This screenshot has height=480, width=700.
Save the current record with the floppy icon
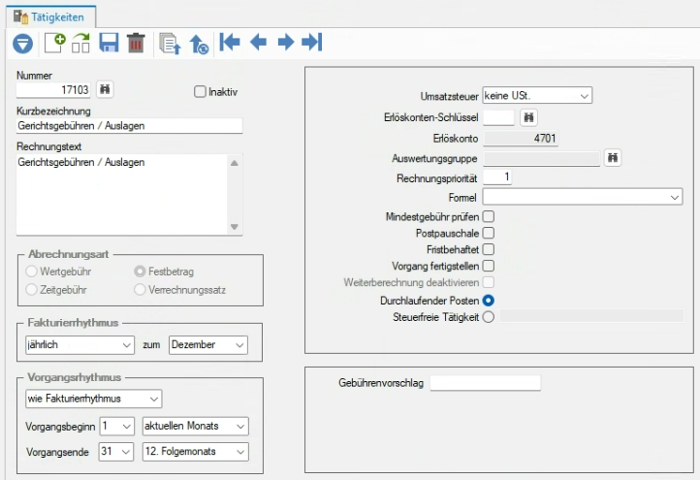pos(108,43)
